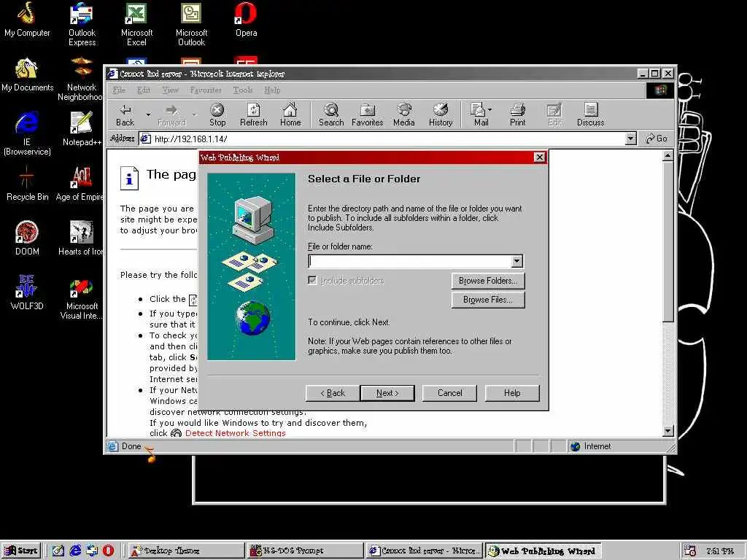Launch Opera from the quick launch bar

(108, 551)
